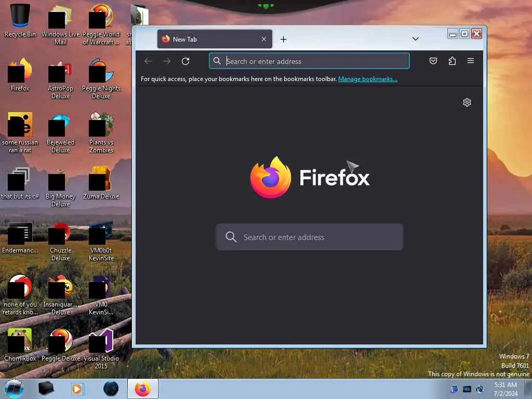Select the New Tab tab
532x399 pixels.
coord(215,39)
